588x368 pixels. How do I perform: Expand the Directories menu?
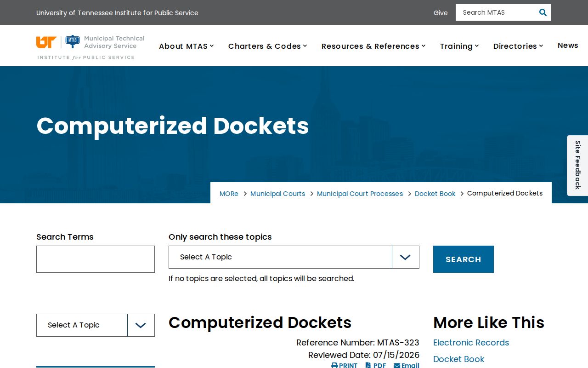tap(518, 46)
